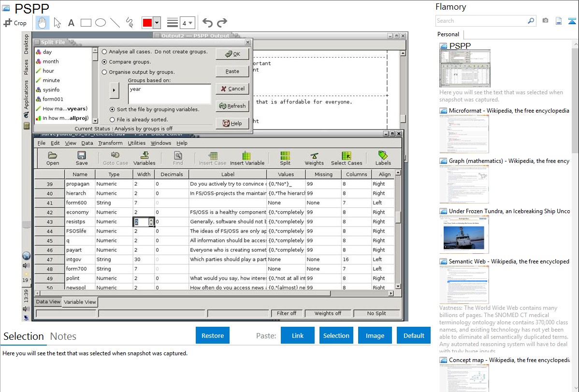Pick the ellipse shape tool

tap(101, 23)
